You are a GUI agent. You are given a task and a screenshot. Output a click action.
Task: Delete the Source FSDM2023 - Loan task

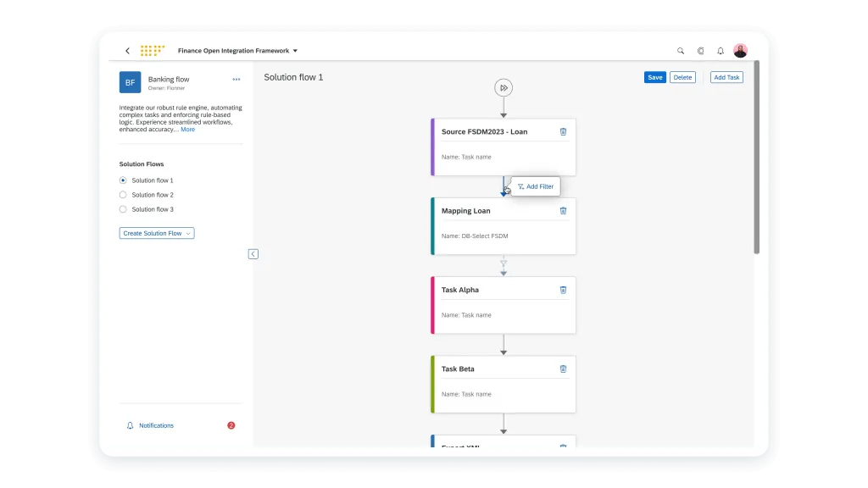[x=563, y=131]
